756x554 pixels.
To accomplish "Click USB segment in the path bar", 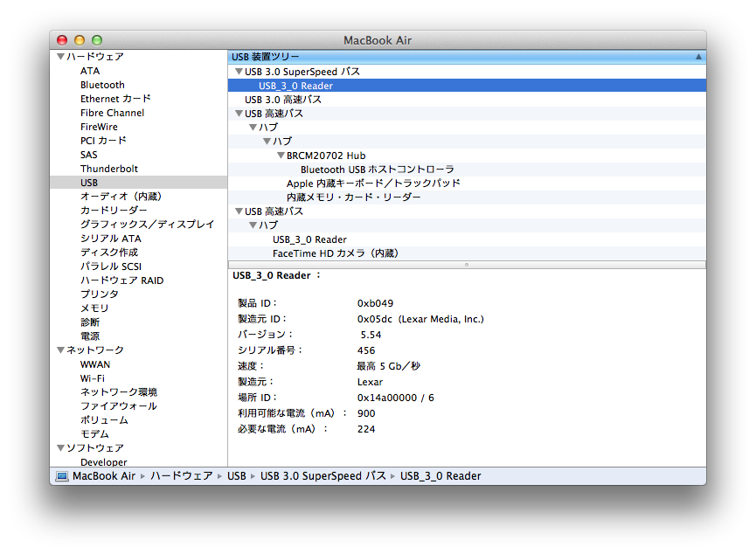I will pyautogui.click(x=237, y=476).
